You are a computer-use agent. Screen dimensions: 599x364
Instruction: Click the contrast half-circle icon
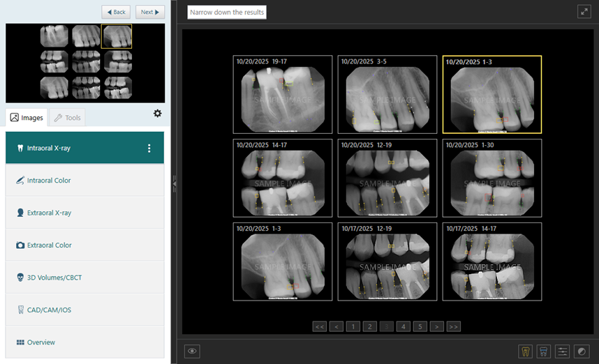[581, 351]
